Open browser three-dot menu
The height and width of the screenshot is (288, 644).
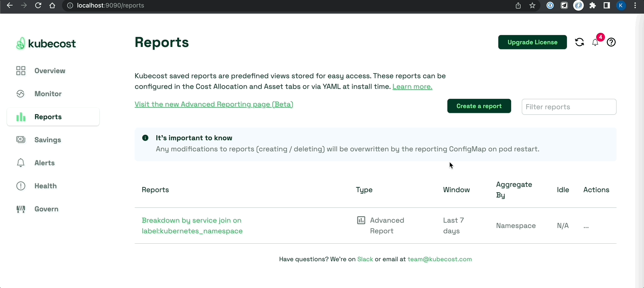[x=635, y=5]
